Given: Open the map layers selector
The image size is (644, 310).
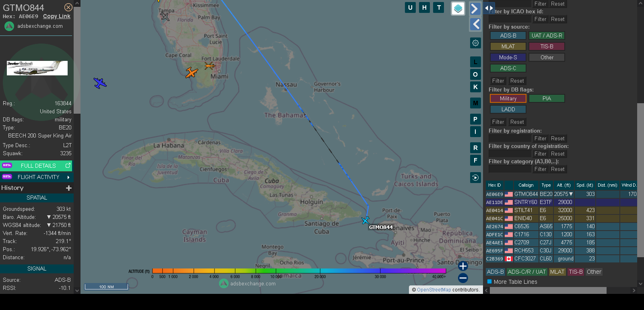Looking at the screenshot, I should [x=458, y=8].
